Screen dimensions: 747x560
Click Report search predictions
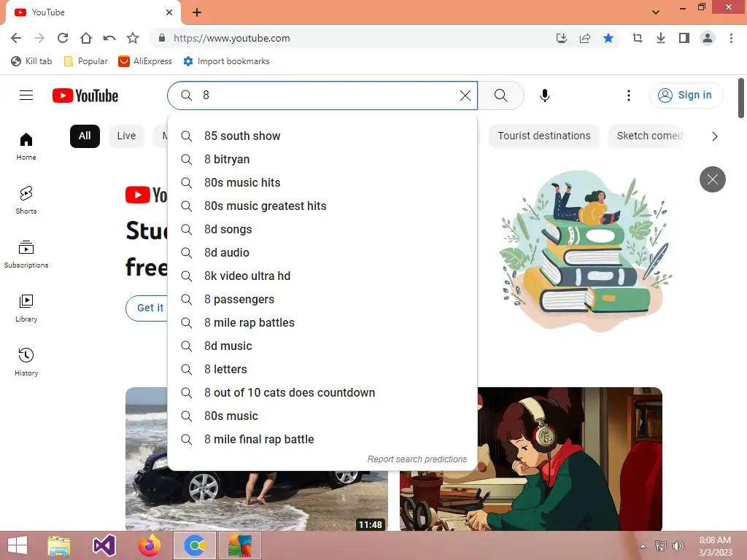pos(417,459)
